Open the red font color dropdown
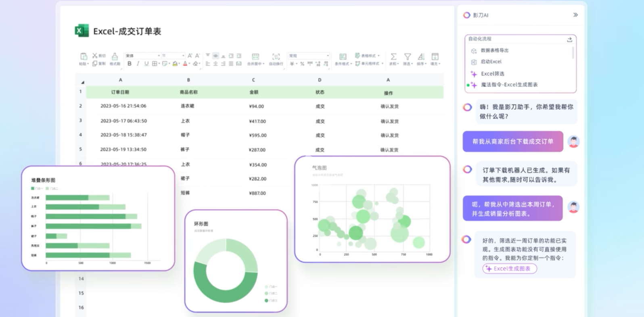Image resolution: width=644 pixels, height=317 pixels. (x=186, y=63)
